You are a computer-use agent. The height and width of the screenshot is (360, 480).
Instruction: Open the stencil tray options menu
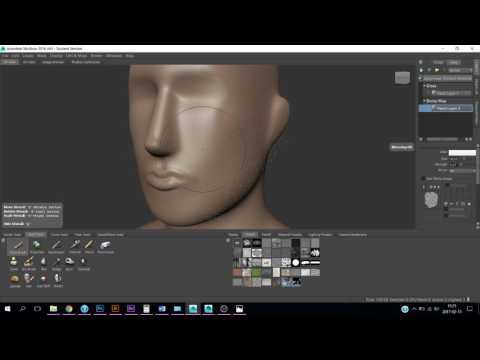point(228,240)
